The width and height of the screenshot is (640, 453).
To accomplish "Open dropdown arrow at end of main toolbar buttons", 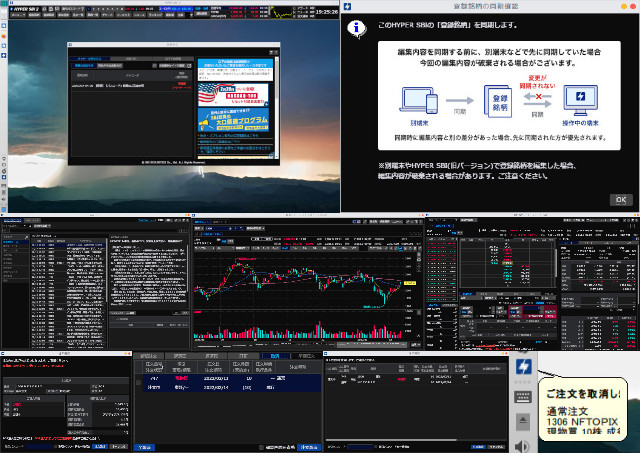I will (191, 15).
